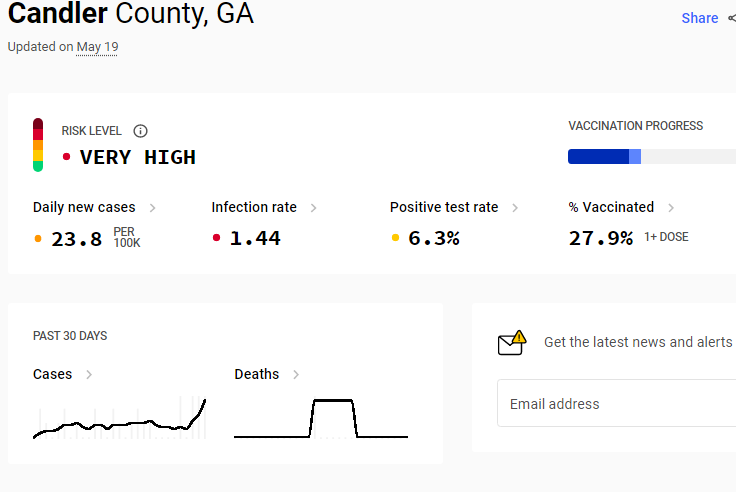The height and width of the screenshot is (492, 736).
Task: Click the risk level color thermometer
Action: 38,145
